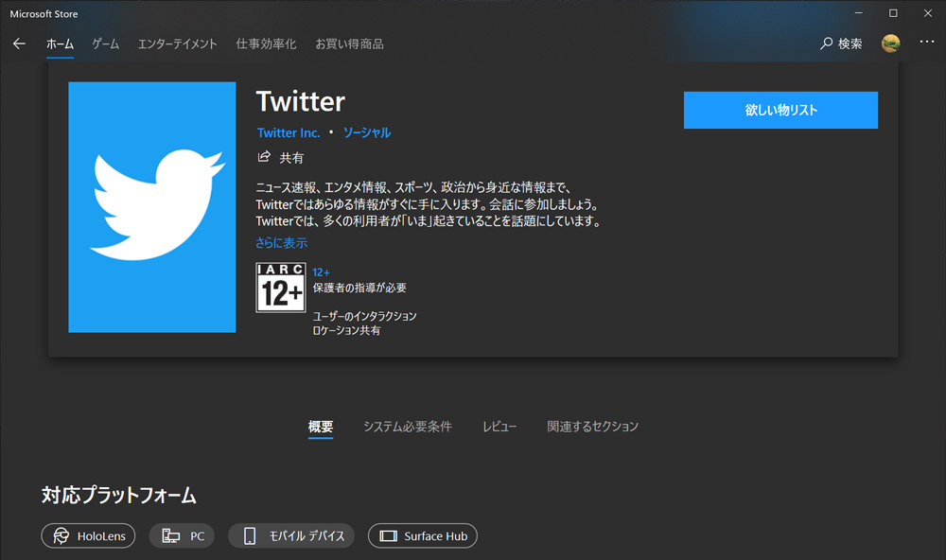
Task: Open the ソーシャル category link
Action: (x=366, y=132)
